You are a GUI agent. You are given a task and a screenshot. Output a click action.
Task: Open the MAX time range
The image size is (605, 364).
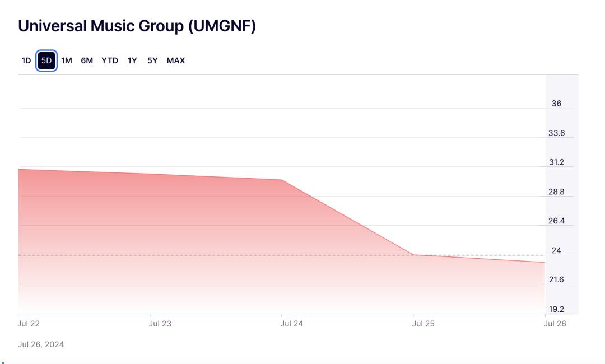175,60
